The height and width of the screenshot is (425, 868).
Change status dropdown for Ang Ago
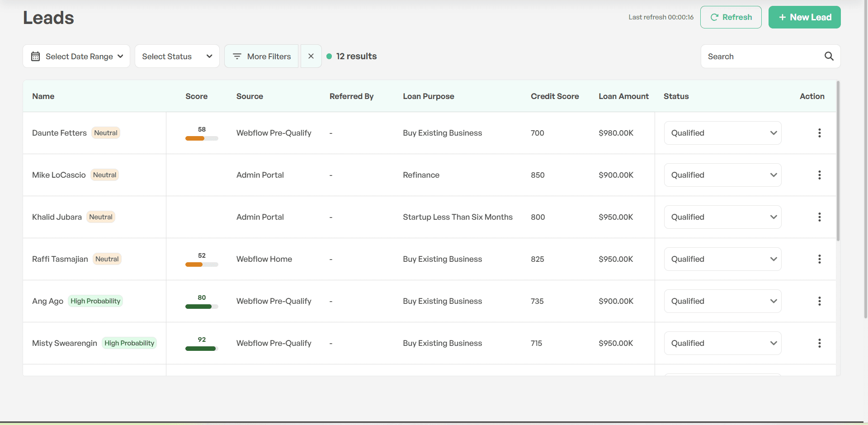[722, 301]
